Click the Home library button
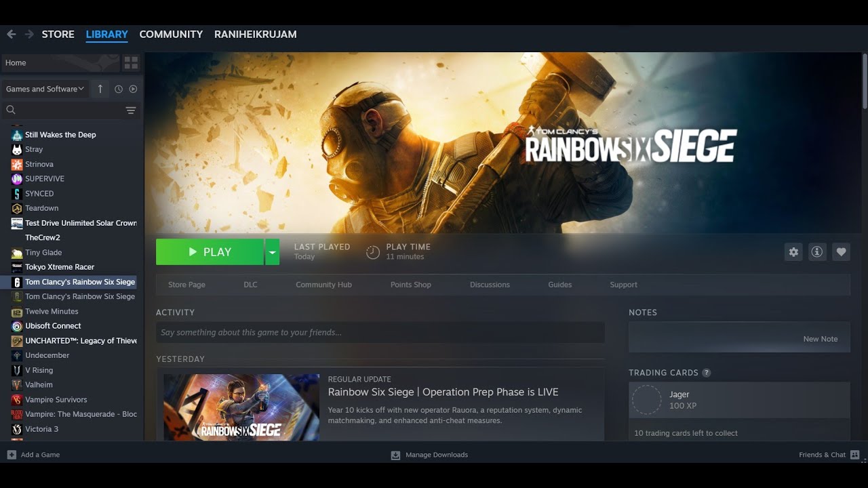The width and height of the screenshot is (868, 488). click(x=61, y=63)
